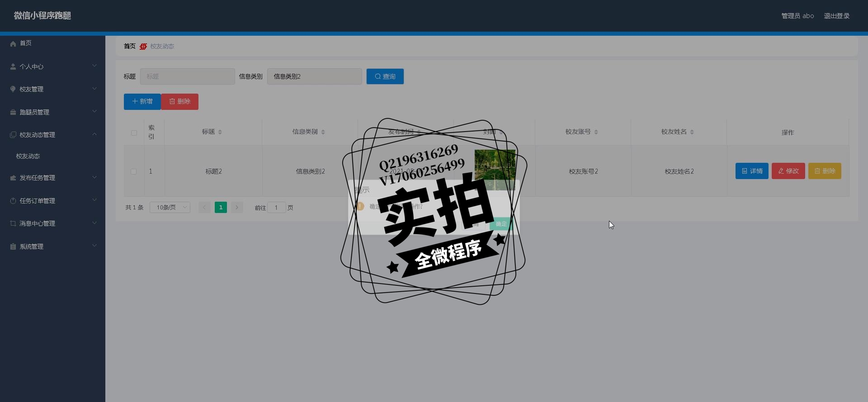The image size is (868, 402).
Task: Click yellow 删除 in row 标题2
Action: click(825, 171)
